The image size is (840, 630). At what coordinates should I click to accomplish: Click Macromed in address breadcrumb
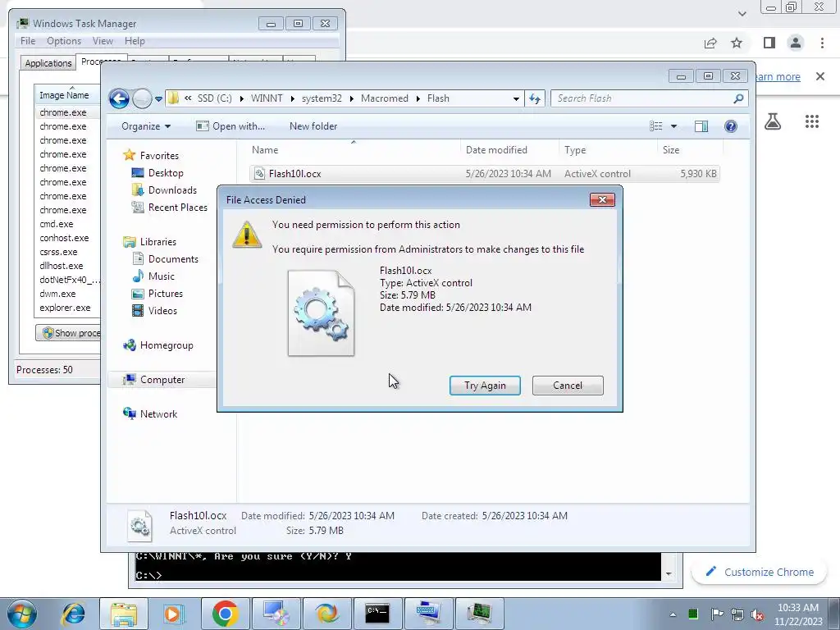(x=384, y=98)
